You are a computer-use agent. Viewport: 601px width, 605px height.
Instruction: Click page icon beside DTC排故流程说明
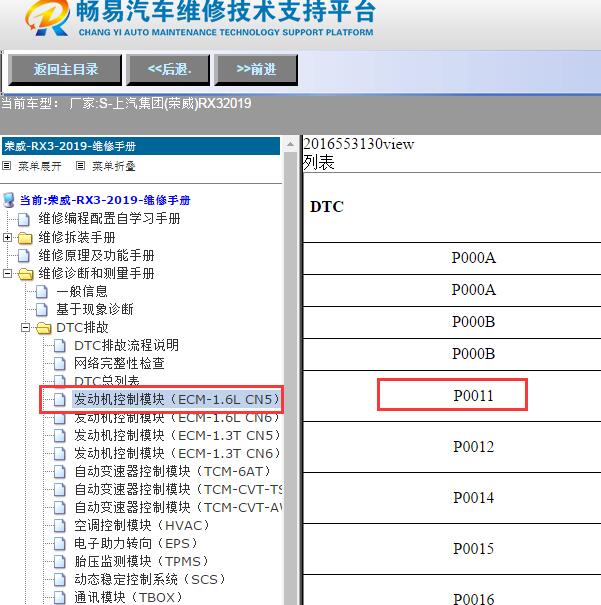(59, 346)
